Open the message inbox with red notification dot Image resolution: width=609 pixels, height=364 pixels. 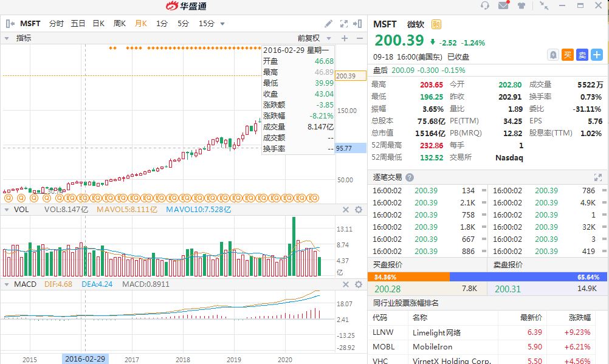[x=503, y=5]
